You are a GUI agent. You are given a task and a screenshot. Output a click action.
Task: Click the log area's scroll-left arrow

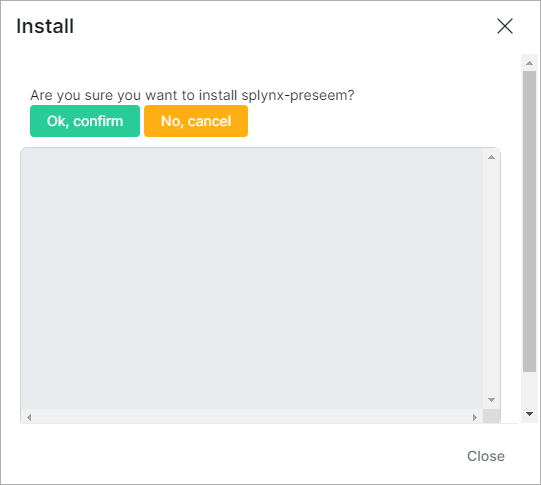point(29,417)
